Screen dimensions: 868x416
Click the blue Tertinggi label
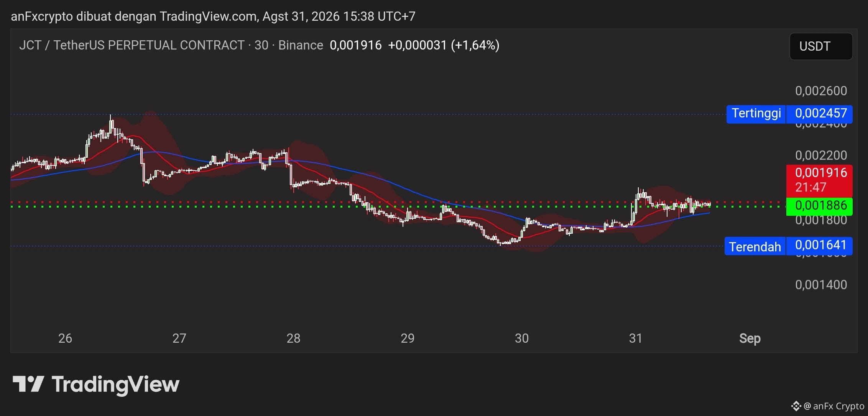[756, 114]
